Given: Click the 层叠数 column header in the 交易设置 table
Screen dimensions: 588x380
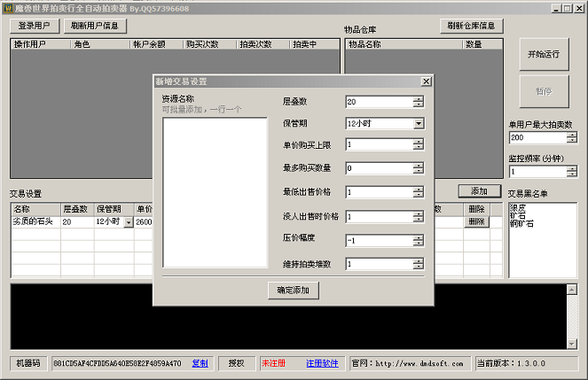Looking at the screenshot, I should (x=77, y=209).
